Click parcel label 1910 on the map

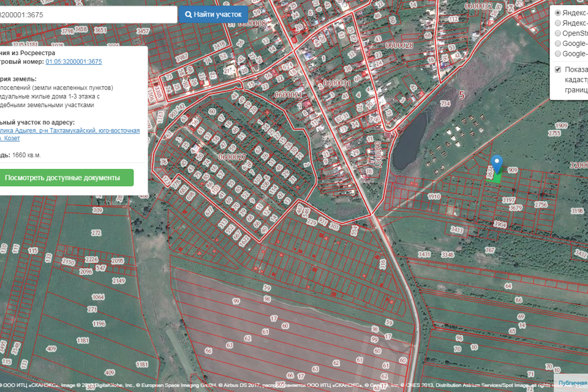[x=434, y=197]
